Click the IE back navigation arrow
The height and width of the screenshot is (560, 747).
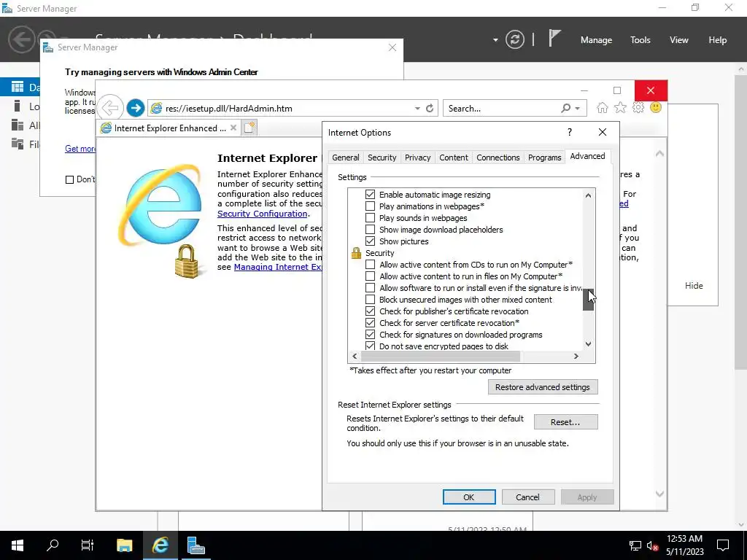[110, 108]
